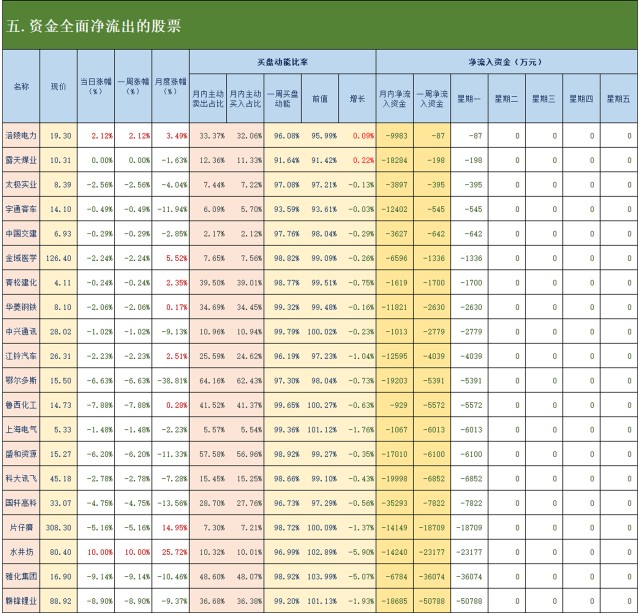Select the stock name 涪陵电力
This screenshot has height=613, width=640.
(21, 134)
